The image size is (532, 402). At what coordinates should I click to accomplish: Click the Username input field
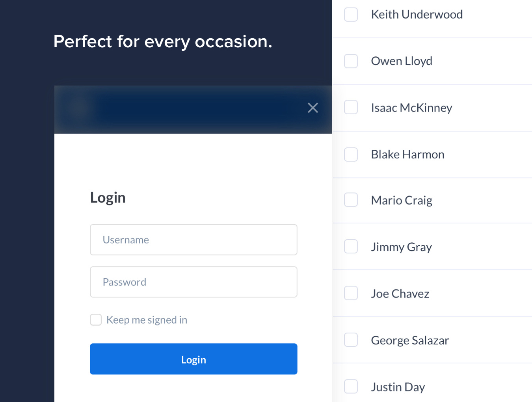193,240
